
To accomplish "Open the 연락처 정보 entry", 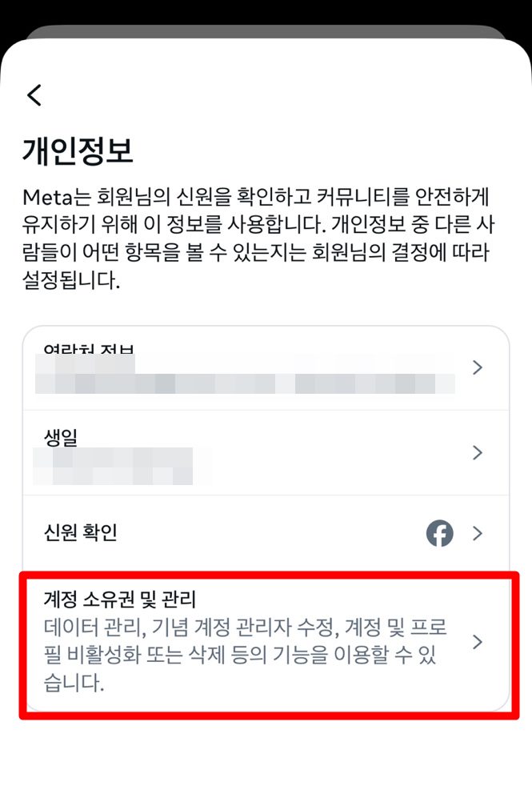I will (266, 368).
